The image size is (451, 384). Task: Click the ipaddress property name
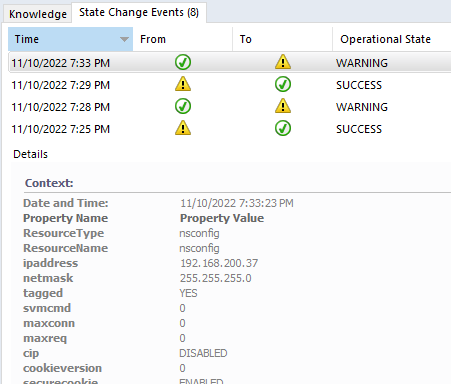[50, 263]
